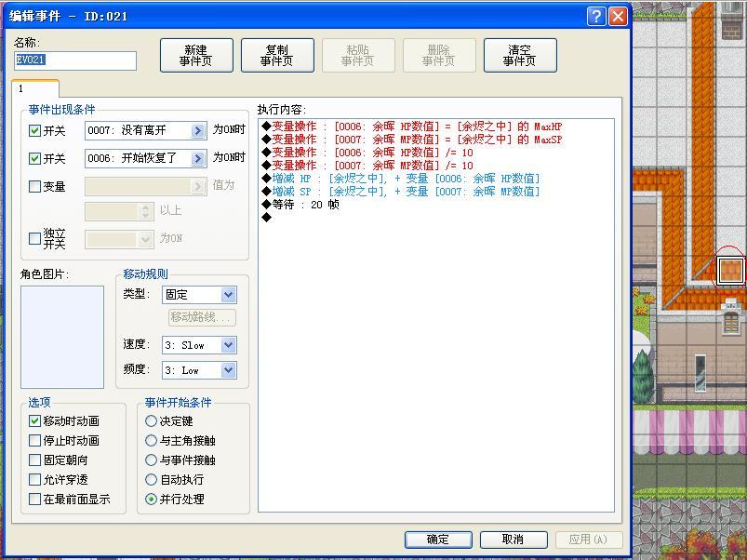Select the 与主角接触 trigger option

(151, 441)
